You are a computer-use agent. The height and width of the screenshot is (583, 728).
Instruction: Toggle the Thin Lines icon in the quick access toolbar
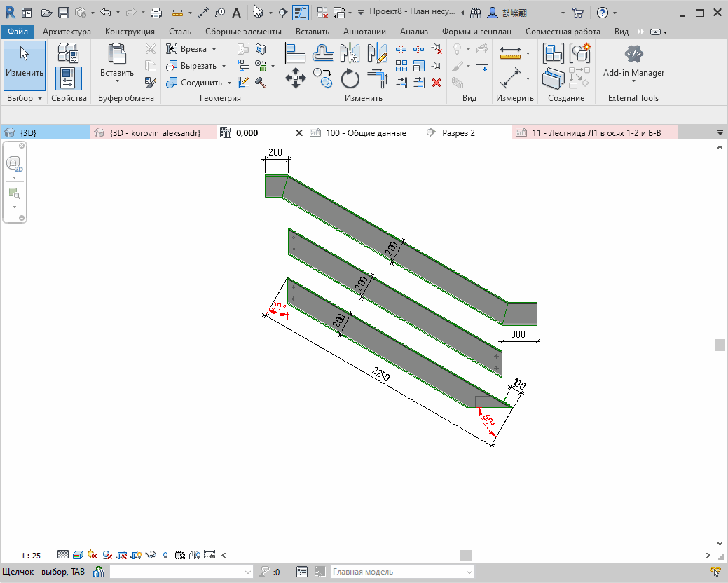click(301, 13)
